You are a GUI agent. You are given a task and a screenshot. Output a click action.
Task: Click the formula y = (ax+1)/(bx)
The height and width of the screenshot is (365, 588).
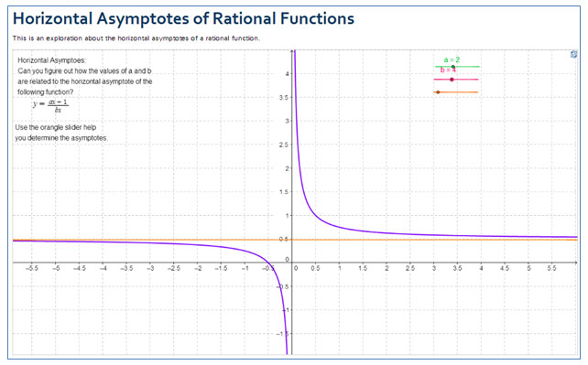[50, 105]
